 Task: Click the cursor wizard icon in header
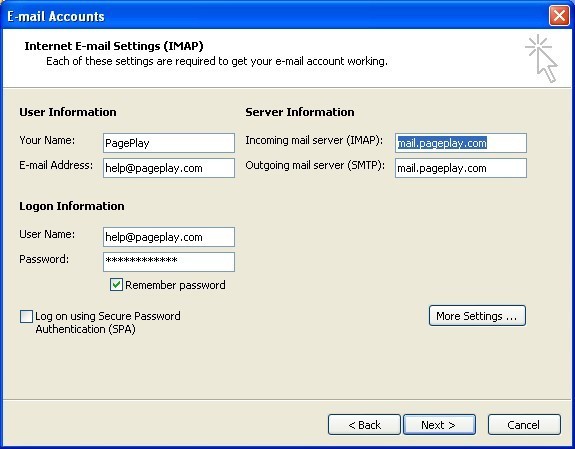542,58
